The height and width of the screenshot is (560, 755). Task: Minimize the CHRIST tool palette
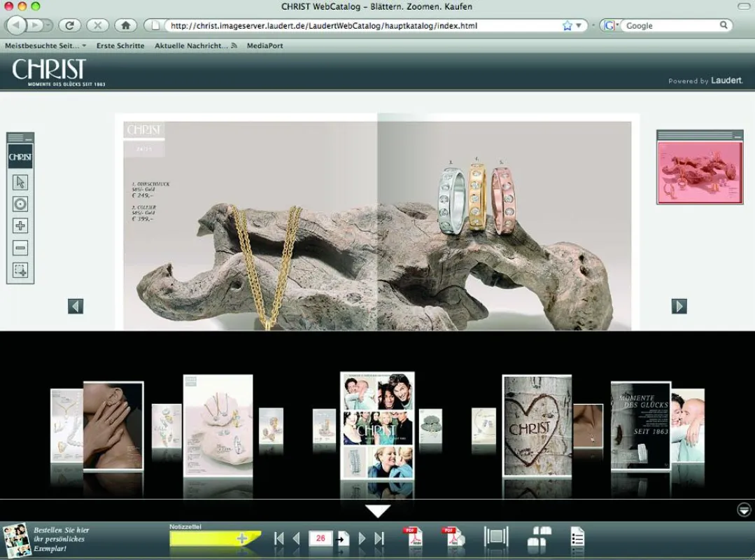click(29, 139)
